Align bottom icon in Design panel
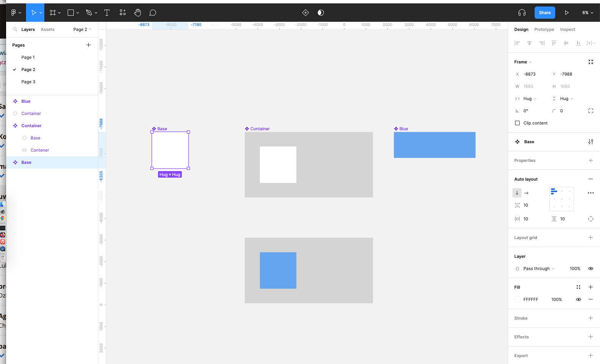 579,43
